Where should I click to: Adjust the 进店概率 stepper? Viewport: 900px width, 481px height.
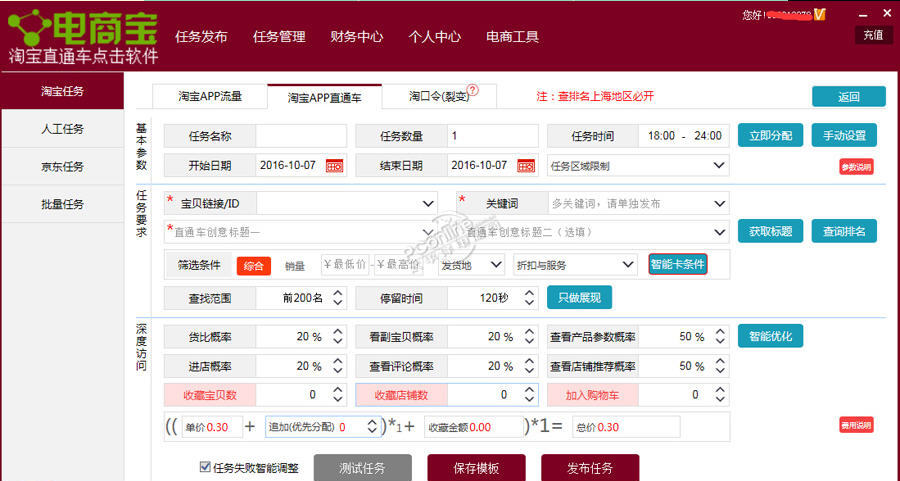tap(338, 366)
